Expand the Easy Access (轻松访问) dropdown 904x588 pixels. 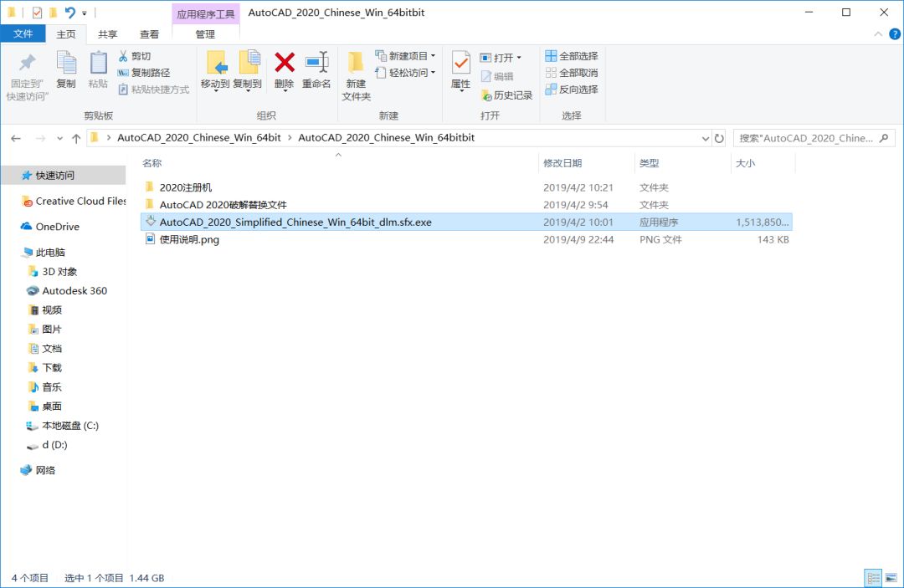click(433, 73)
